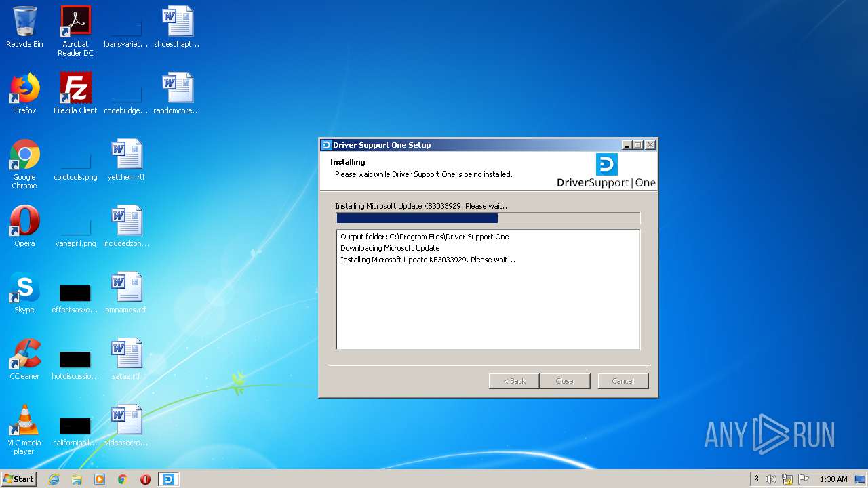Click the Driver Support One Setup title bar icon
868x488 pixels.
click(326, 145)
